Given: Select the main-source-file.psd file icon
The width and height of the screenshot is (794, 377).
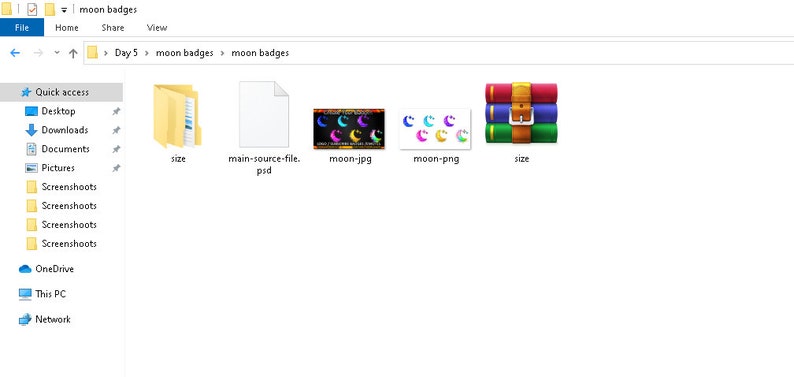Looking at the screenshot, I should (x=264, y=114).
